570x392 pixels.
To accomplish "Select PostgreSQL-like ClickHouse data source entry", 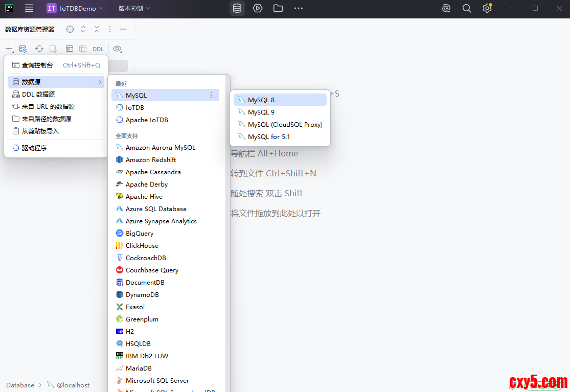I will click(142, 245).
